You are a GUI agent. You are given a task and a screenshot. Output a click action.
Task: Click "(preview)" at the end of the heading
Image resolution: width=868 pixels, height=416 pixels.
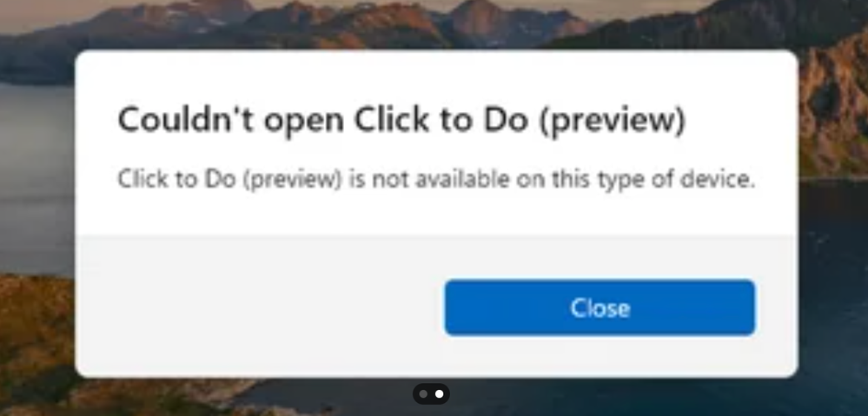[613, 121]
